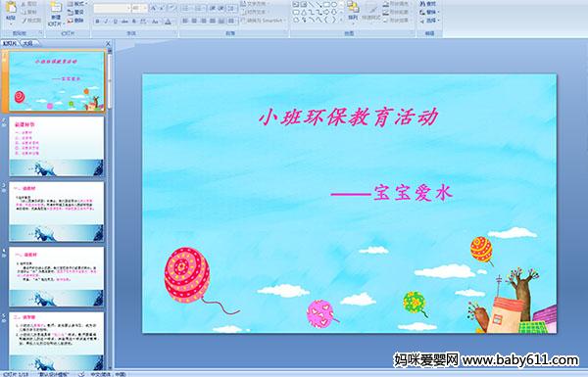The height and width of the screenshot is (377, 588).
Task: Click the Replace button in Editing group
Action: (429, 12)
